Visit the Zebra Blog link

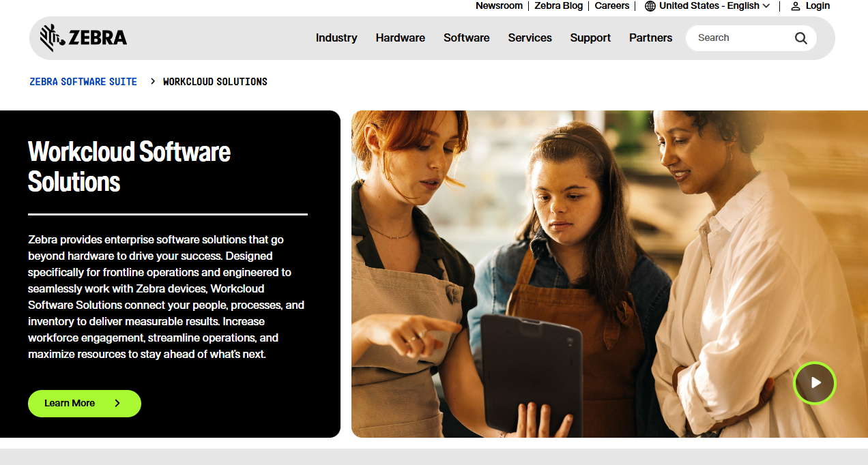click(x=559, y=6)
